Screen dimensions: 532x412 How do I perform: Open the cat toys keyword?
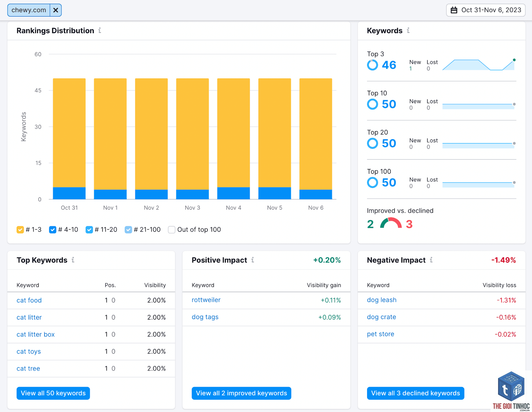pyautogui.click(x=29, y=351)
